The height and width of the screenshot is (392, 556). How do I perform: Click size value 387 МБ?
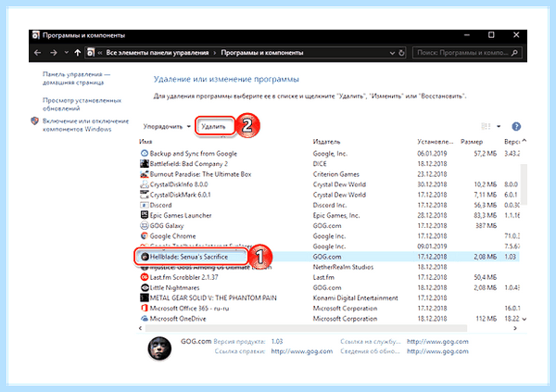tap(486, 225)
